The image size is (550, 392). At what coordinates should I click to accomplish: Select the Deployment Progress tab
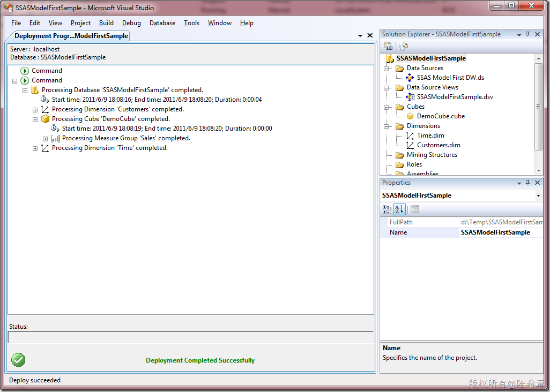(71, 36)
